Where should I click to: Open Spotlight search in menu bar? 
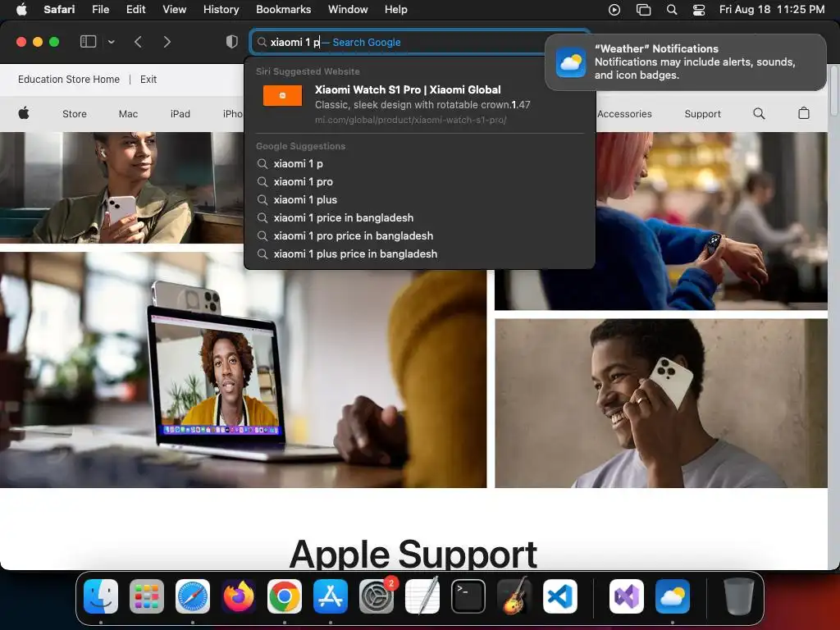point(672,10)
